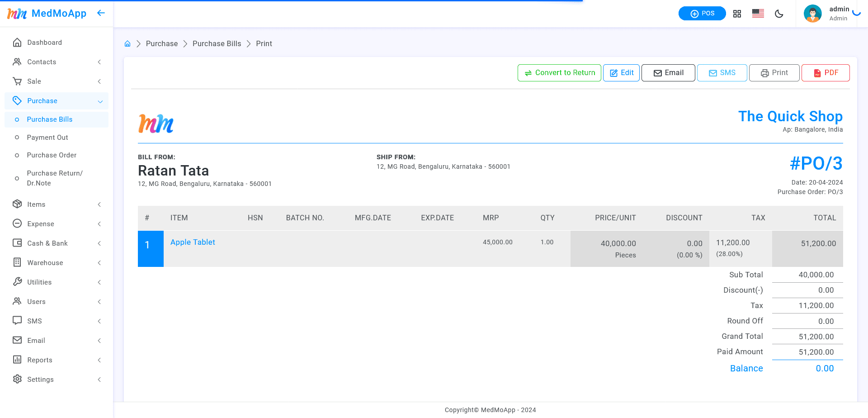Image resolution: width=868 pixels, height=418 pixels.
Task: Click the US flag language icon
Action: point(758,14)
